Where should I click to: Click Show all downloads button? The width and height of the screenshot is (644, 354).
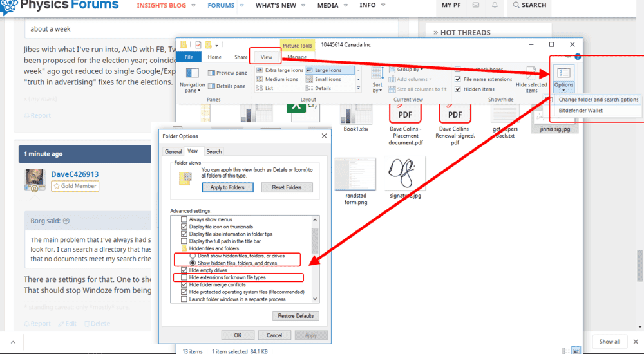(609, 342)
